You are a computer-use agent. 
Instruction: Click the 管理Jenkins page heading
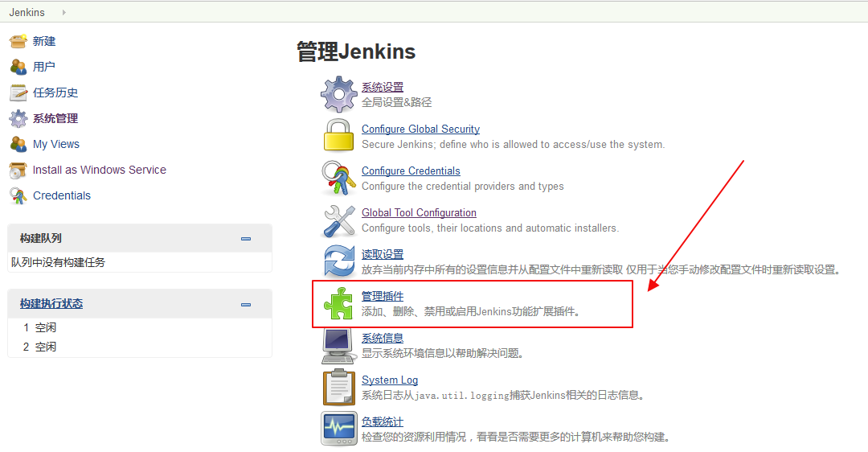tap(356, 51)
